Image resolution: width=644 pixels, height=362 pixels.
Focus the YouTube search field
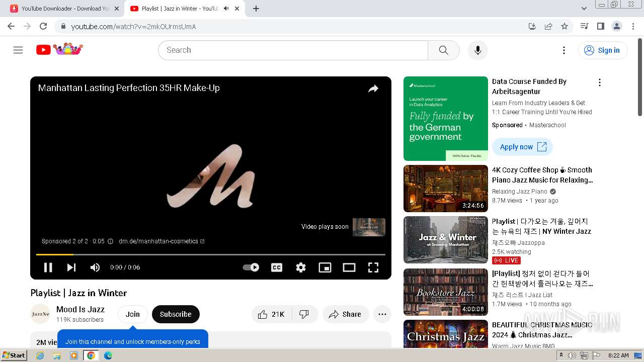pyautogui.click(x=293, y=50)
